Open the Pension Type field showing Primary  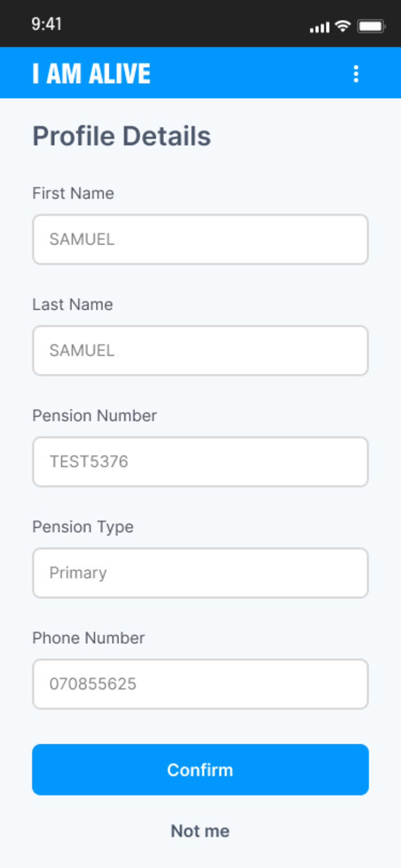click(x=200, y=573)
